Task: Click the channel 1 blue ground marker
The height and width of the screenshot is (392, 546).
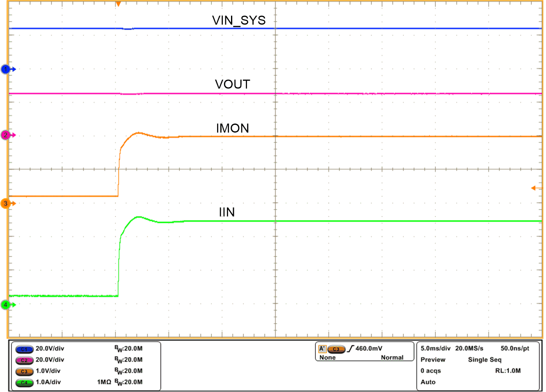Action: tap(8, 69)
